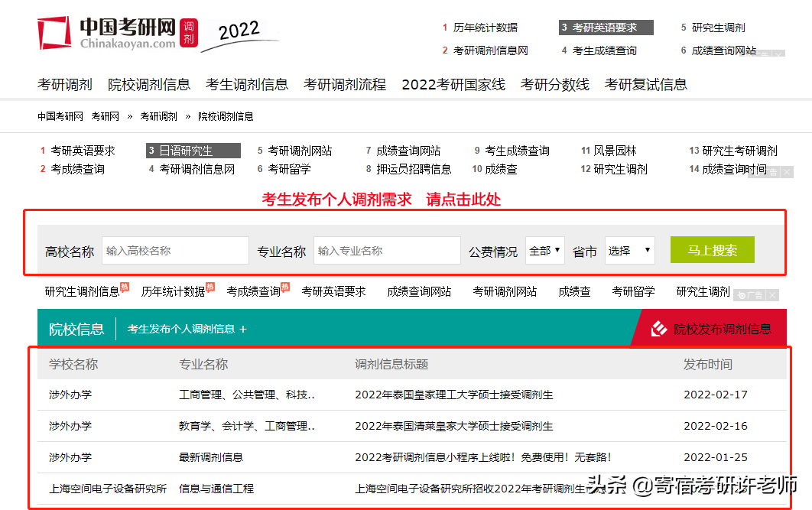
Task: Open the 考生调剂信息 navigation item
Action: pos(247,84)
